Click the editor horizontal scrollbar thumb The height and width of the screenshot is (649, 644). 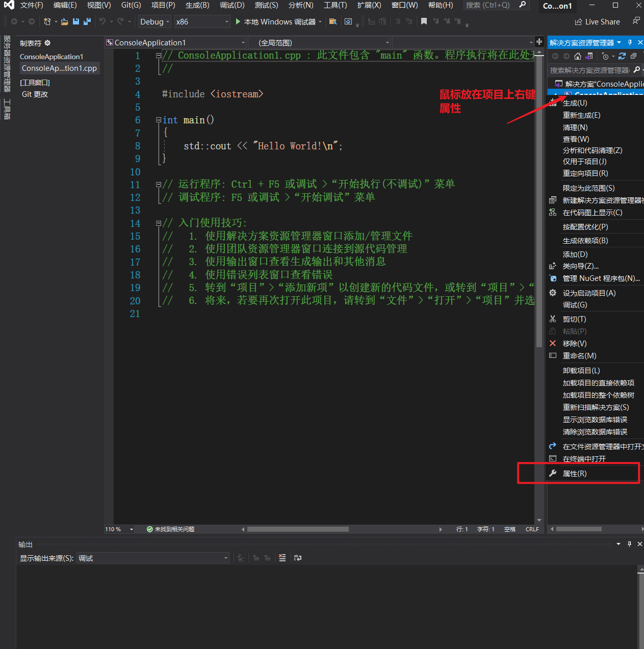[298, 529]
